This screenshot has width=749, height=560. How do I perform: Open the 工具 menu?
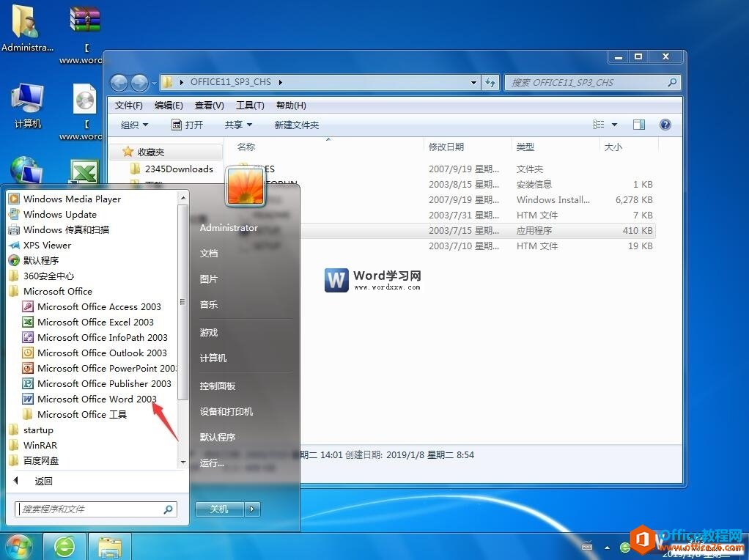coord(249,105)
